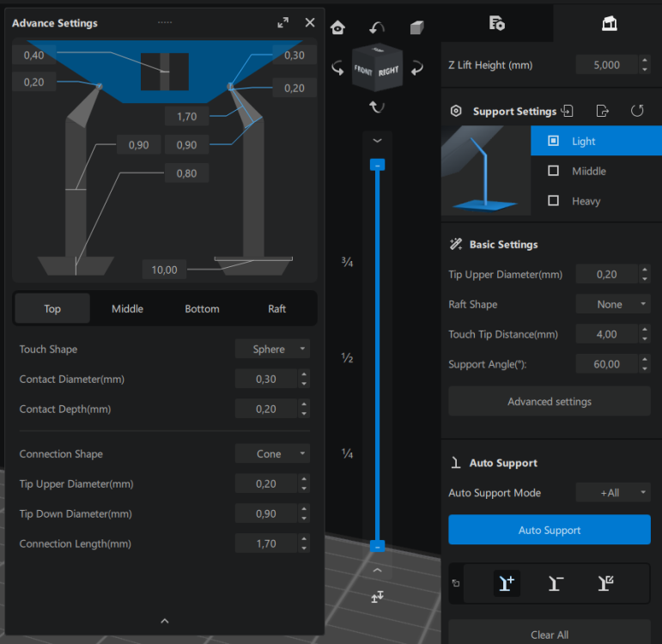Click the top handle of layer slider
Screen dimensions: 662x644
378,165
